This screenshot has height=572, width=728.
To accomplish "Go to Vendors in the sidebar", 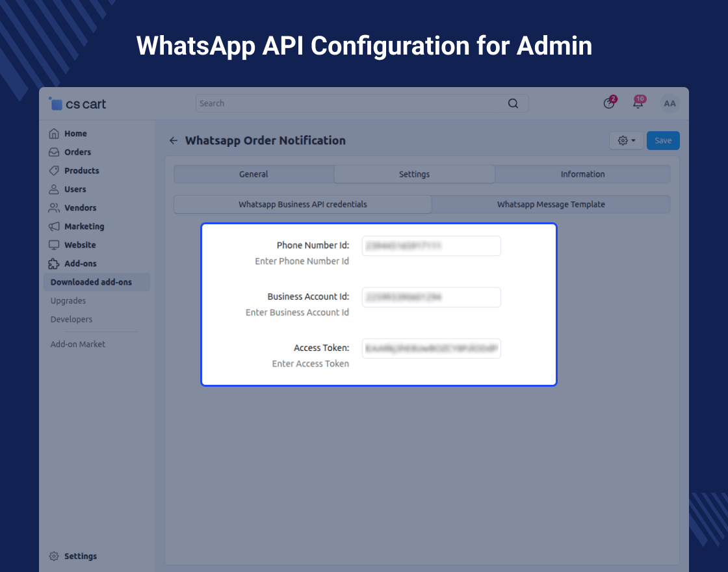I will tap(81, 208).
